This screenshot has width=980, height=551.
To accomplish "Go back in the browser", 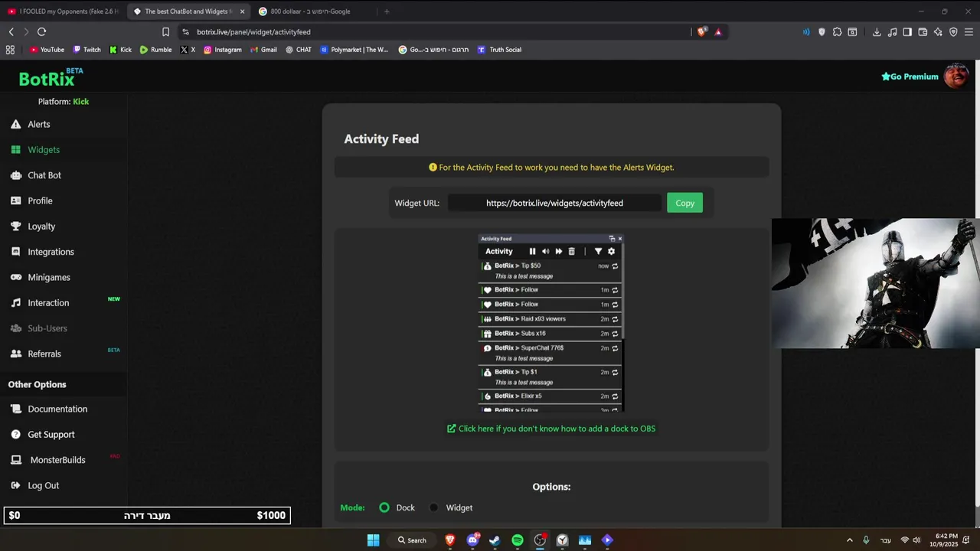I will 11,31.
